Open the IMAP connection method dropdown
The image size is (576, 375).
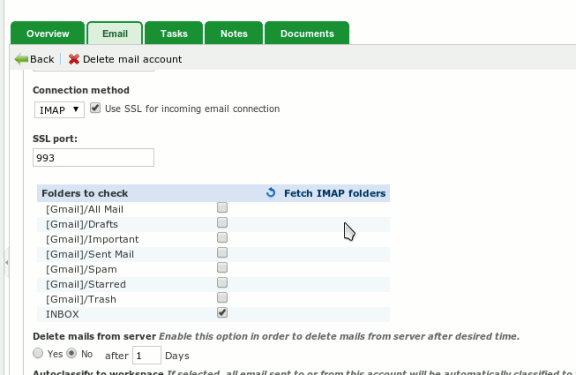pyautogui.click(x=59, y=110)
